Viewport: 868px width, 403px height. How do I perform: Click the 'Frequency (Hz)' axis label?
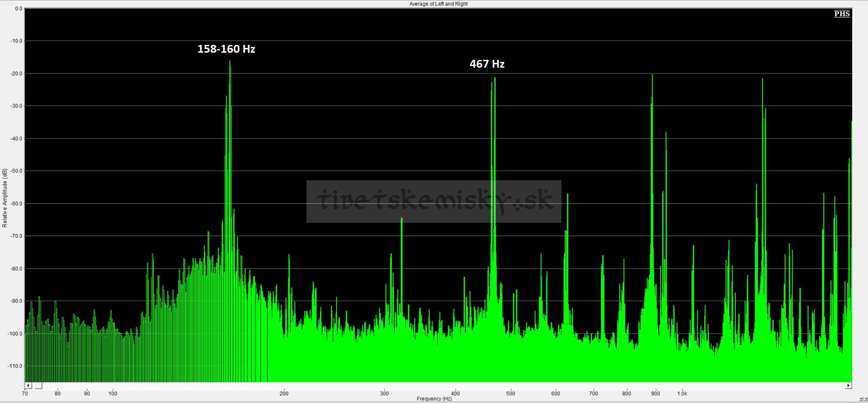[x=434, y=399]
